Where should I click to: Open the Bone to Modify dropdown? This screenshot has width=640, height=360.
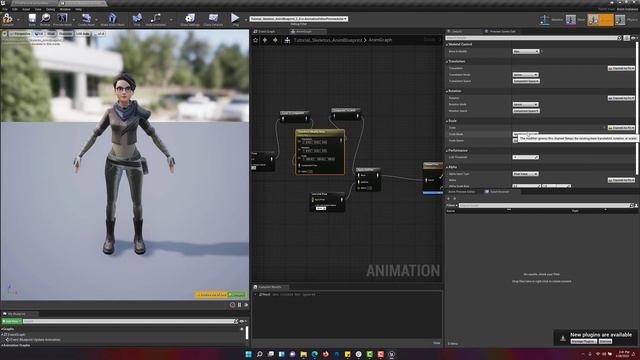526,51
